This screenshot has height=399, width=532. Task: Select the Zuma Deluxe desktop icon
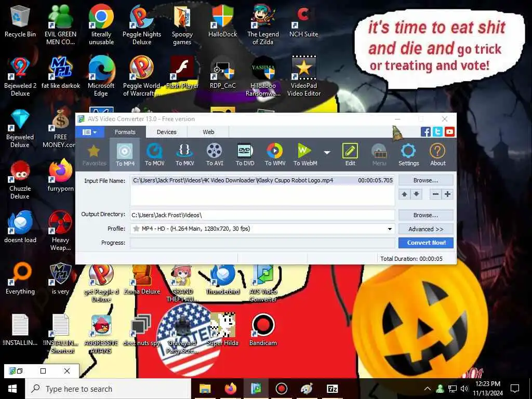(142, 278)
